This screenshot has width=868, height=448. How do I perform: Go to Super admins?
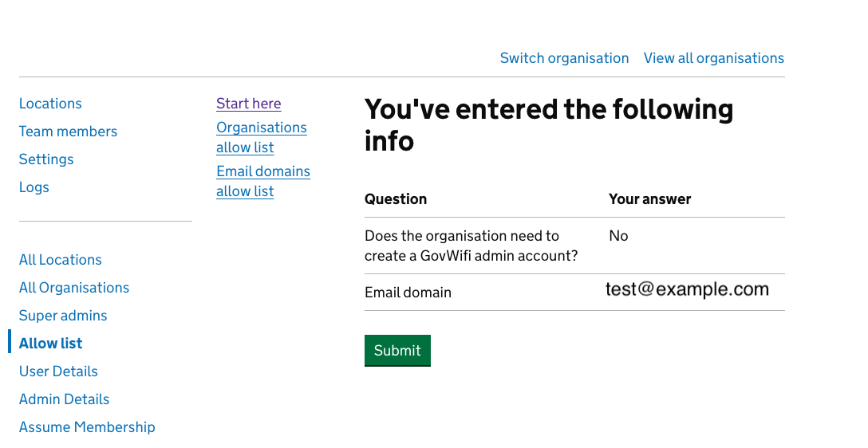click(63, 316)
